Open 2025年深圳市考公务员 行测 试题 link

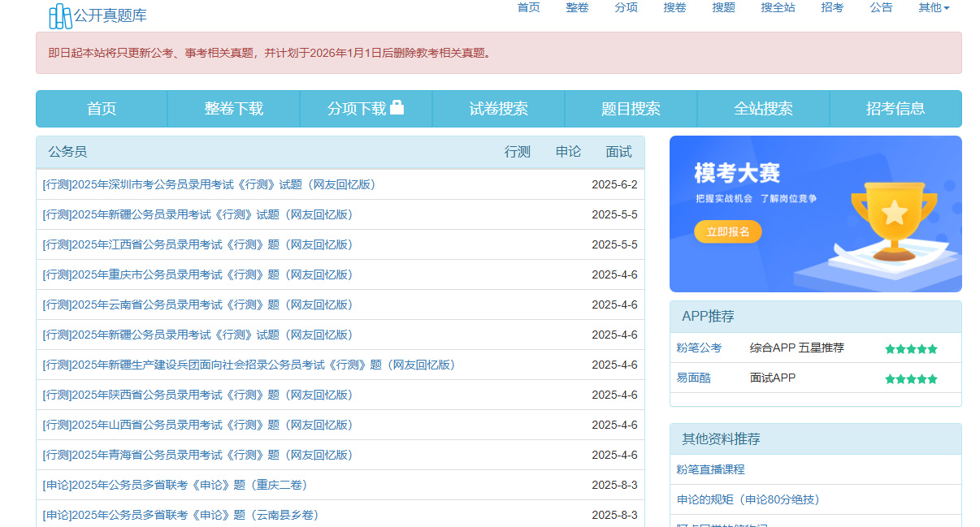210,184
